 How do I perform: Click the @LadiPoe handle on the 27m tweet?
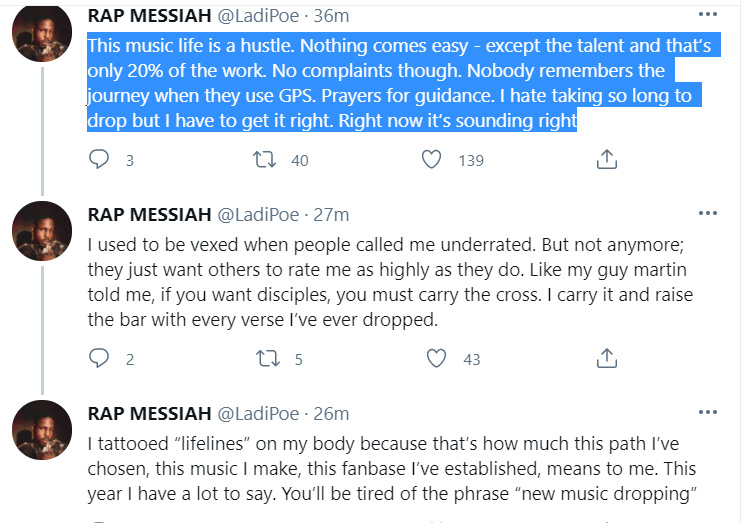pos(258,215)
